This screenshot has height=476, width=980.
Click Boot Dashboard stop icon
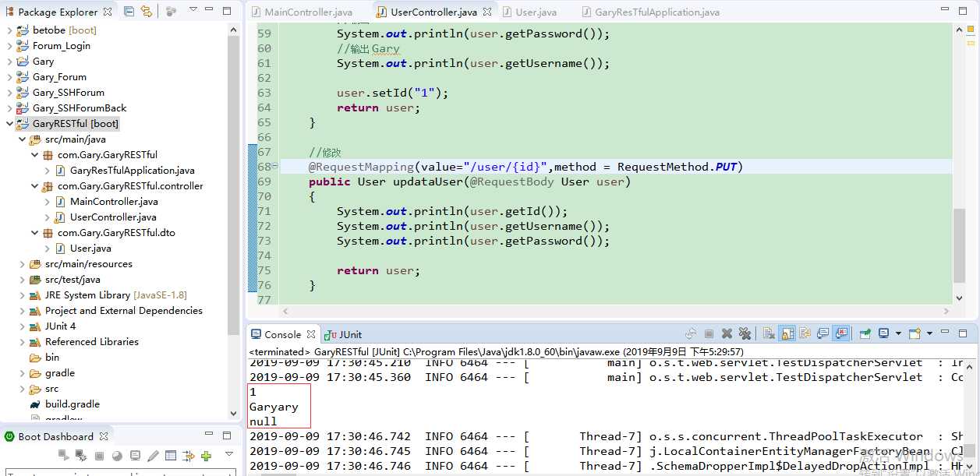pyautogui.click(x=99, y=456)
